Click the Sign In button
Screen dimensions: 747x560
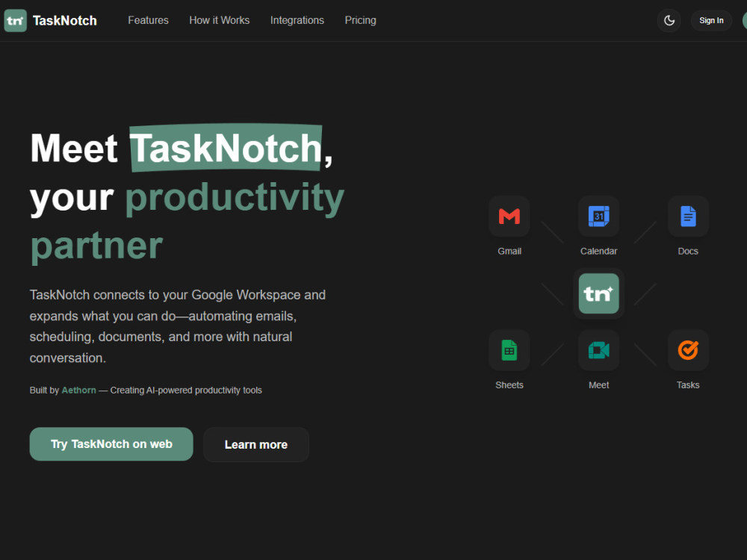[x=711, y=20]
